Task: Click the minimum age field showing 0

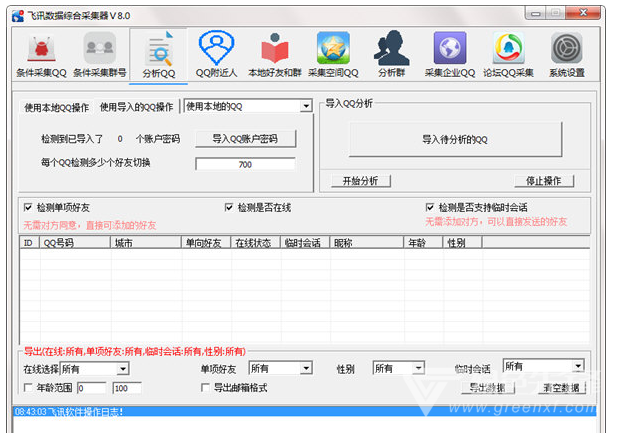Action: point(91,388)
